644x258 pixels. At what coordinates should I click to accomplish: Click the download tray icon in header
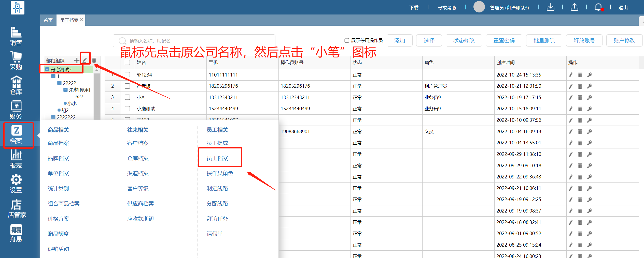point(550,7)
